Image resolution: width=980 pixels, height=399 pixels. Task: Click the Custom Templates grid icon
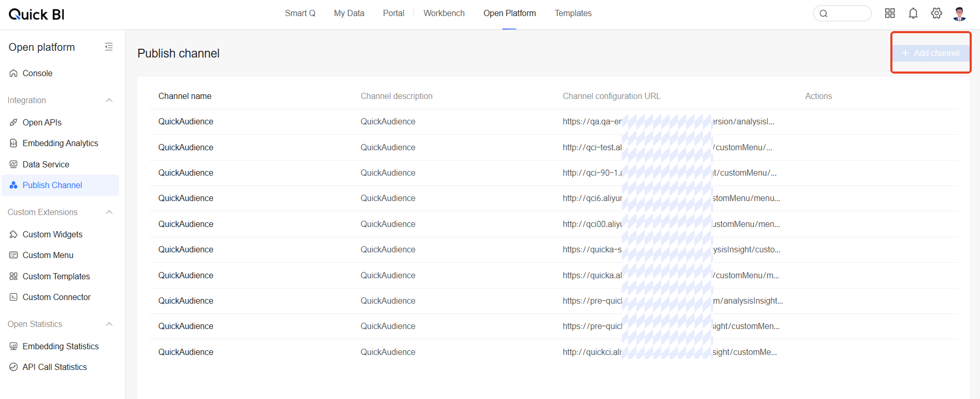13,277
